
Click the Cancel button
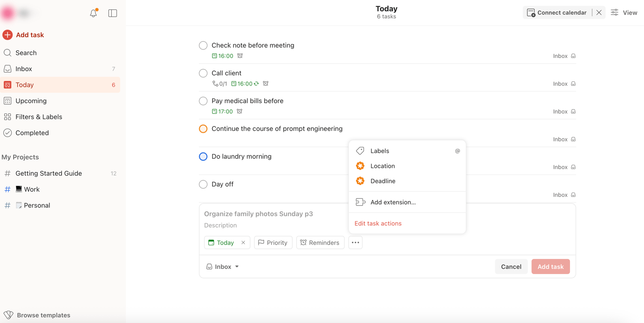click(511, 266)
